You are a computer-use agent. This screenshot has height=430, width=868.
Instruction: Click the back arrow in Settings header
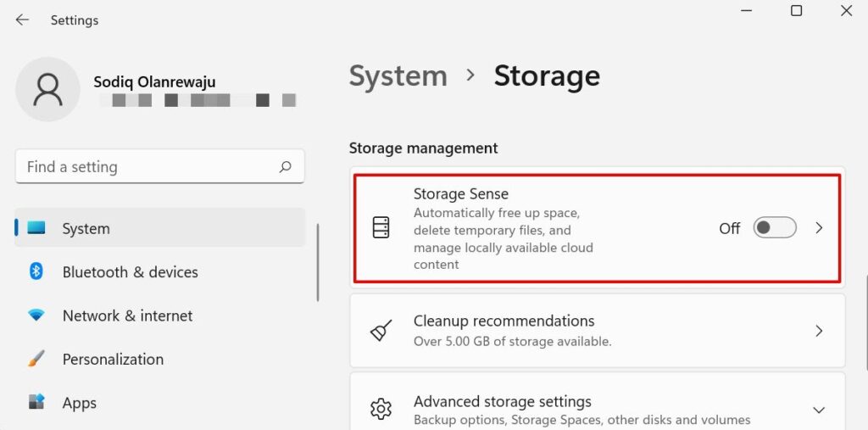pos(22,20)
